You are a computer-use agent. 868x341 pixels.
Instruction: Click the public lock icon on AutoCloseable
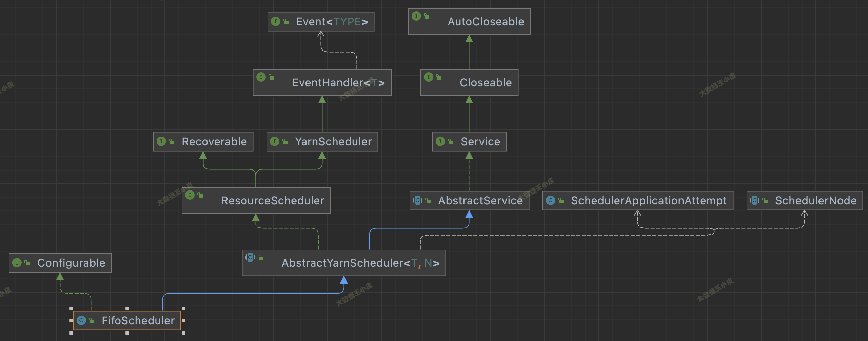(427, 16)
